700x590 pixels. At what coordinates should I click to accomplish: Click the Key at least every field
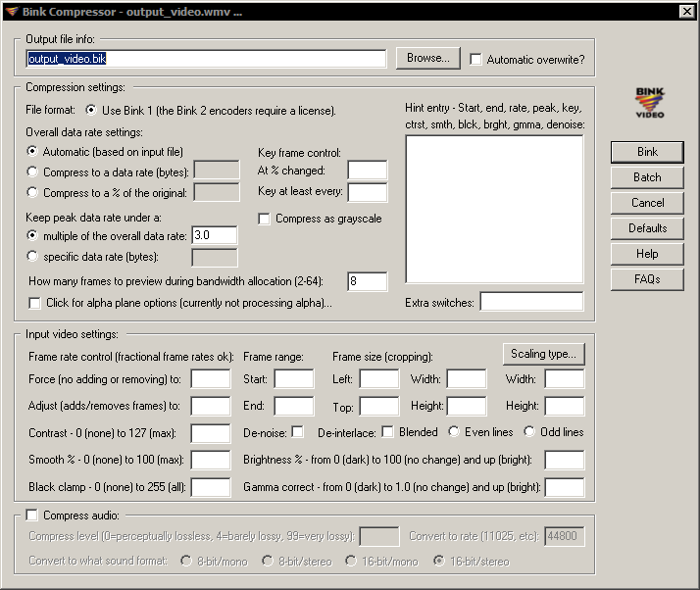pyautogui.click(x=368, y=192)
